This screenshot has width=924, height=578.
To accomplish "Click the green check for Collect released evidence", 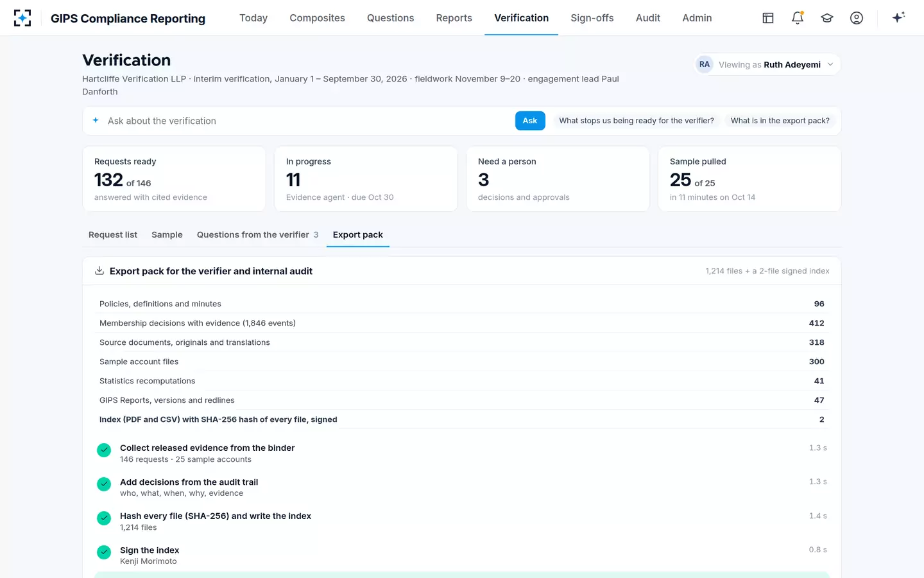I will coord(104,450).
